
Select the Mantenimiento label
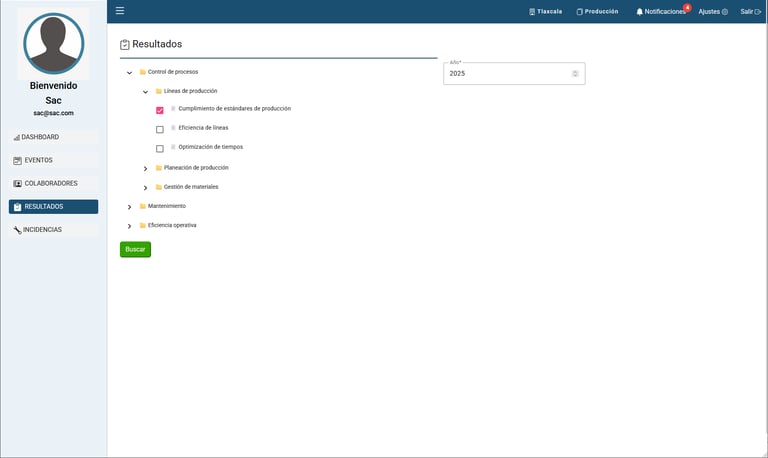167,206
